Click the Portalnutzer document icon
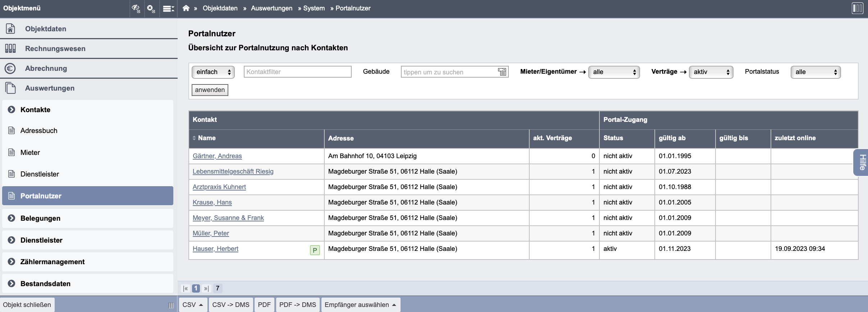The width and height of the screenshot is (868, 312). pyautogui.click(x=12, y=196)
